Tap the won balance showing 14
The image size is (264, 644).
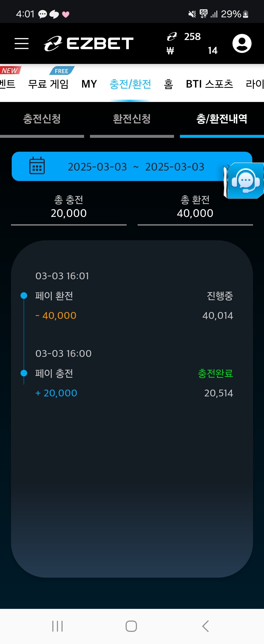[x=212, y=51]
